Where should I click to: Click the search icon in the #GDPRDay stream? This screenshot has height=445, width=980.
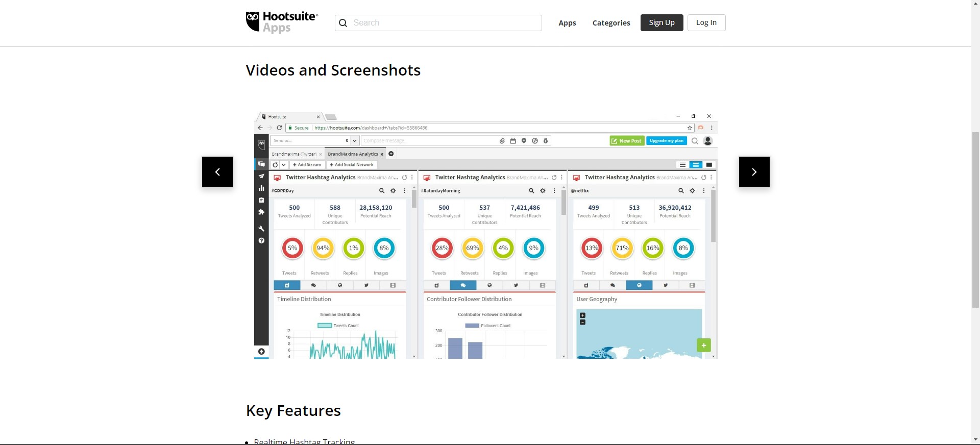click(382, 190)
